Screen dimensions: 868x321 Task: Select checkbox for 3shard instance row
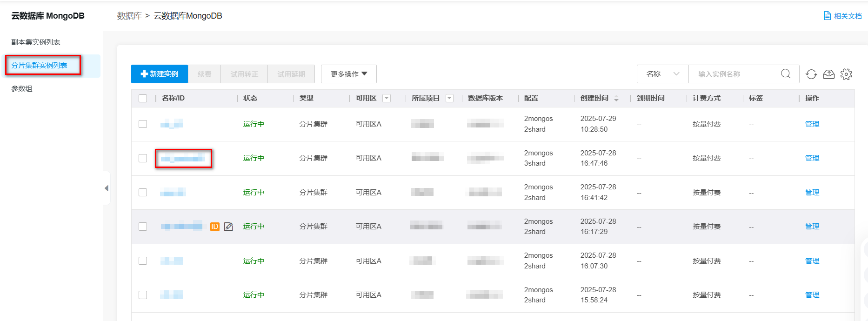143,158
